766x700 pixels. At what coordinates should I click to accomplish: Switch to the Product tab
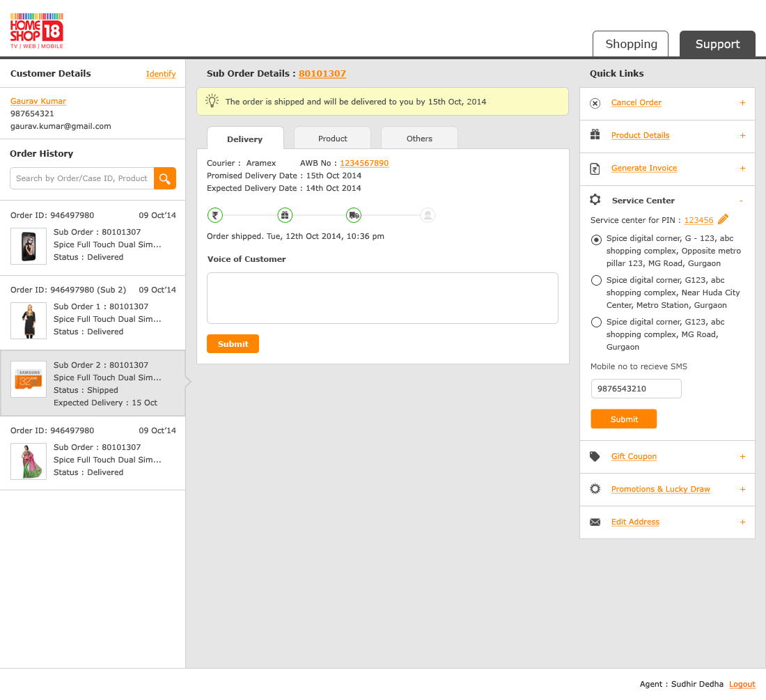(x=332, y=138)
